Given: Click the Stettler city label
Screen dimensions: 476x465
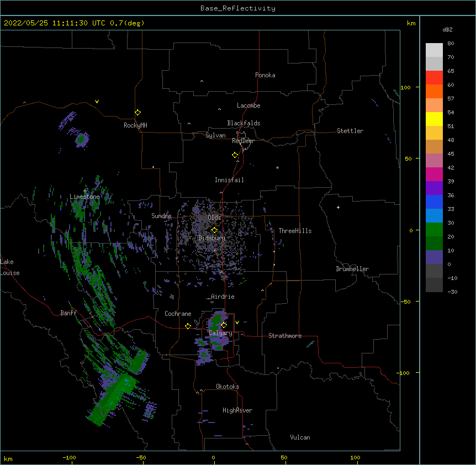Looking at the screenshot, I should (x=350, y=131).
